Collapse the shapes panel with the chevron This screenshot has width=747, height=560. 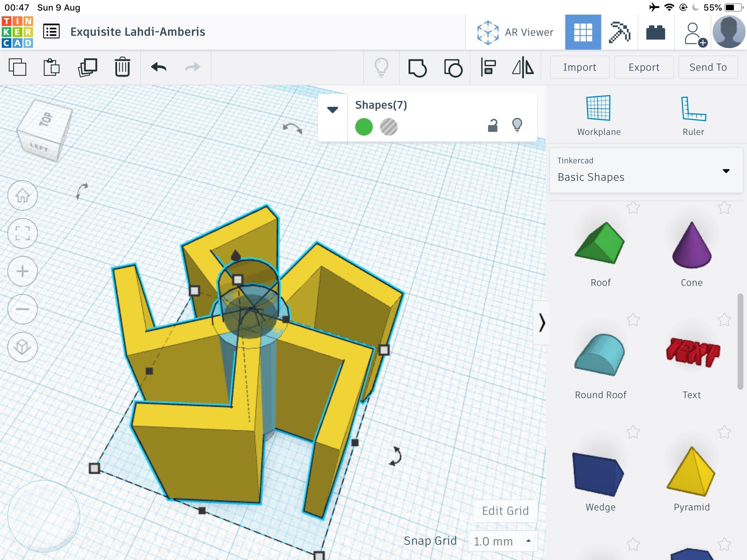(x=542, y=323)
